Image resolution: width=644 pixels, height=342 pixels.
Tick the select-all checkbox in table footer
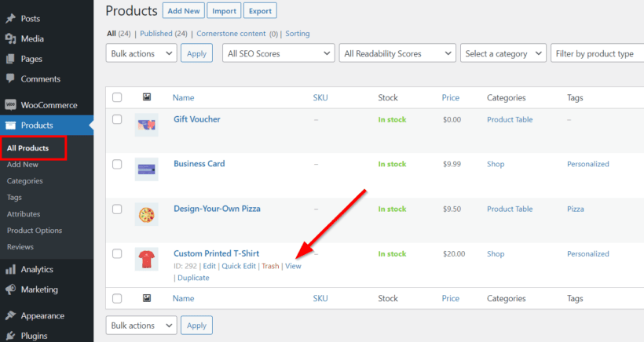117,298
